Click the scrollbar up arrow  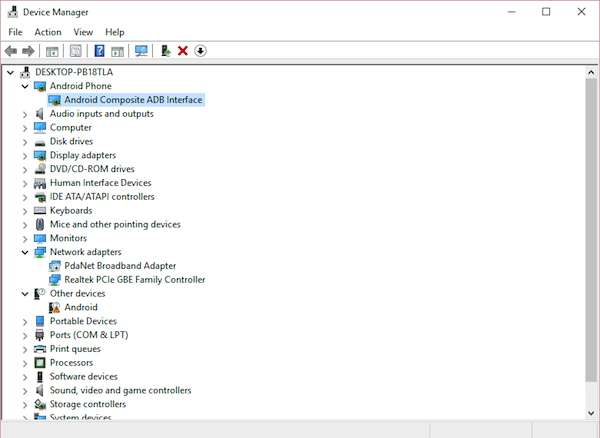point(591,72)
